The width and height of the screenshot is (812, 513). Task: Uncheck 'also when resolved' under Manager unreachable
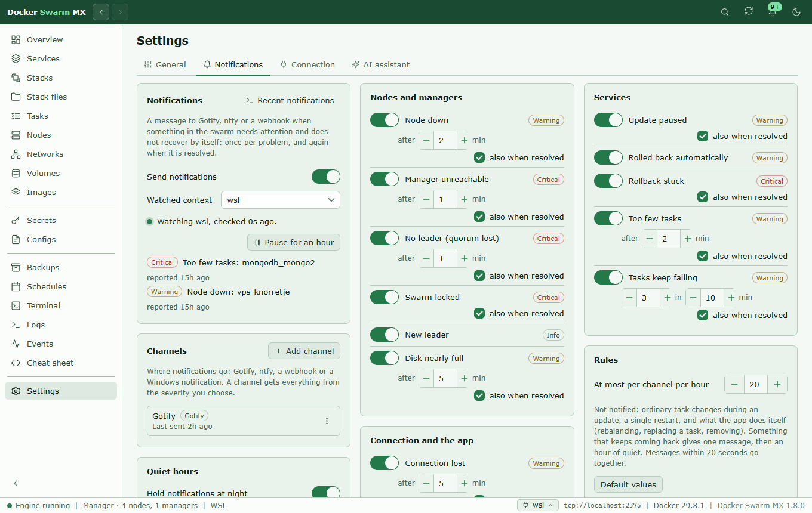pos(479,217)
